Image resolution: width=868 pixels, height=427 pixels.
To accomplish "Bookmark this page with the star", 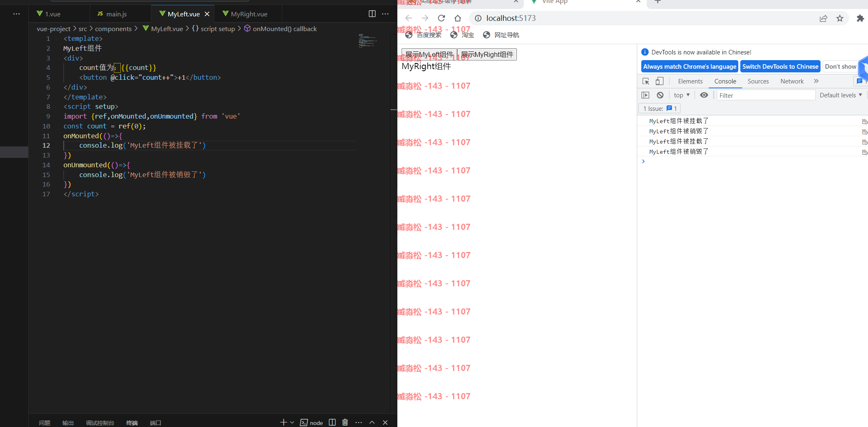I will coord(840,18).
